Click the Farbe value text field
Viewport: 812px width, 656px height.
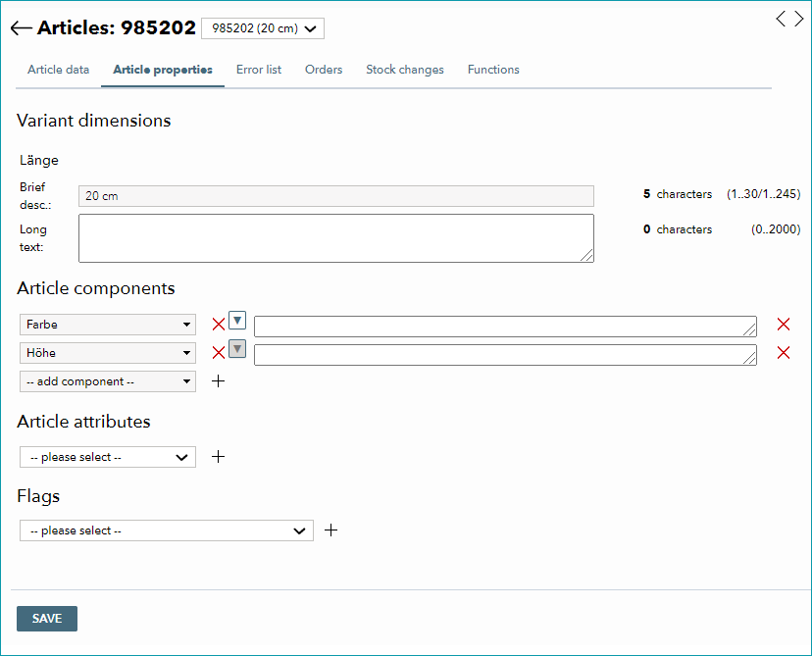(505, 327)
